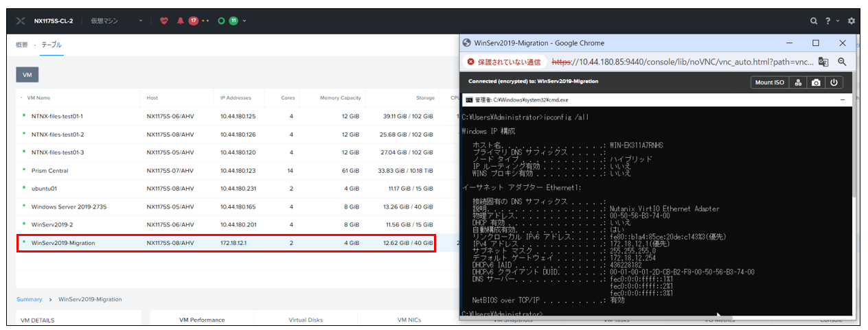Viewport: 868px width, 330px height.
Task: Click the WinServ2019-Migration breadcrumb text
Action: (90, 299)
